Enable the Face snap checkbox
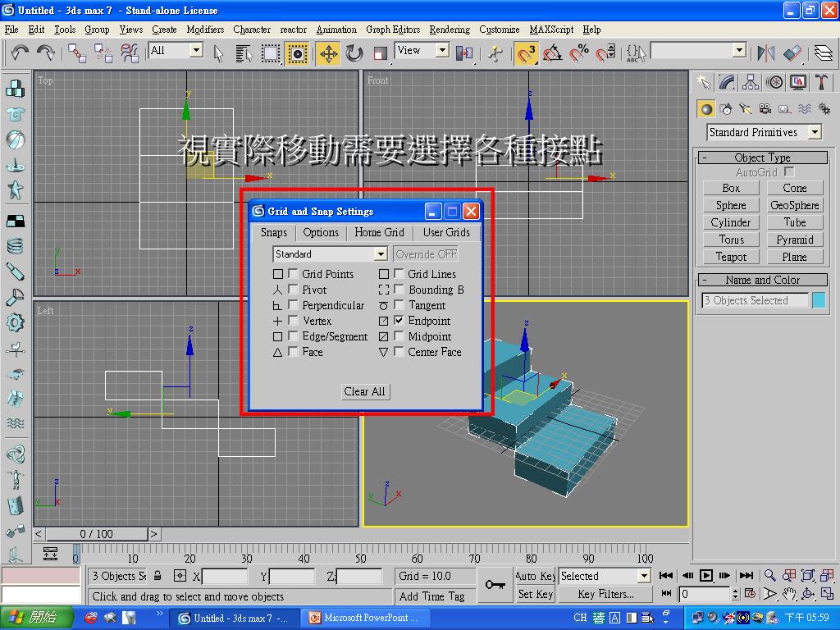 (293, 351)
